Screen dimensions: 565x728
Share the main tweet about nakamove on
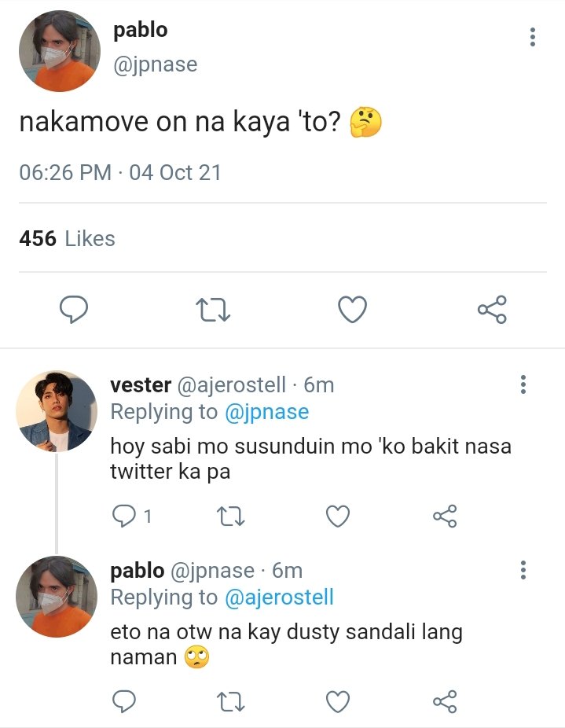coord(492,309)
